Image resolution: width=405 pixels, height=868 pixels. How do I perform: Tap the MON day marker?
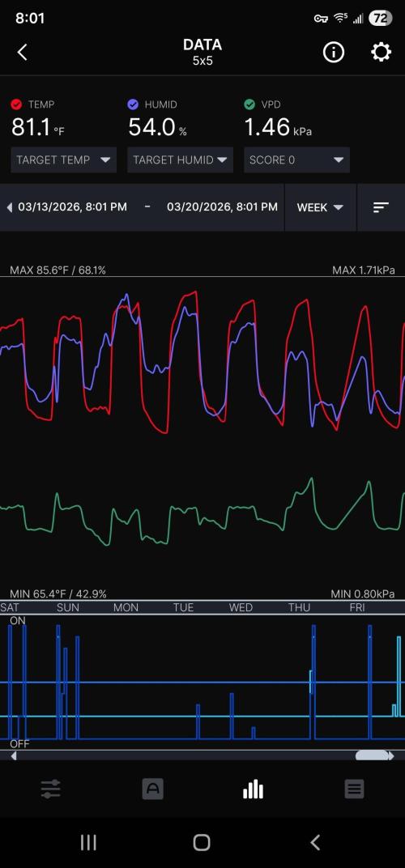[x=126, y=607]
